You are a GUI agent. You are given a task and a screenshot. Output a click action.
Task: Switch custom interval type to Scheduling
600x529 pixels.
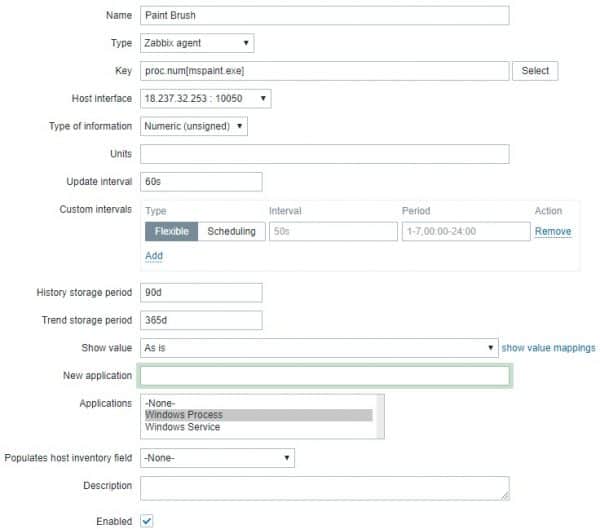coord(232,231)
